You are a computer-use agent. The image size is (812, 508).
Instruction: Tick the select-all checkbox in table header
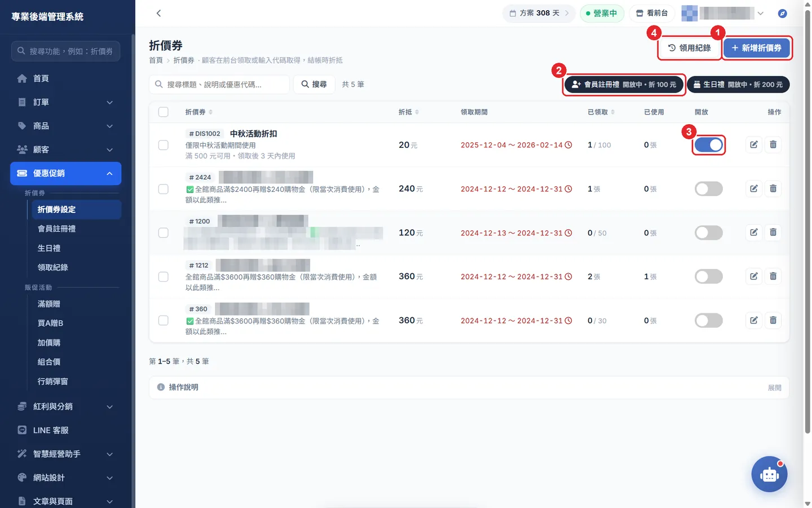tap(164, 112)
